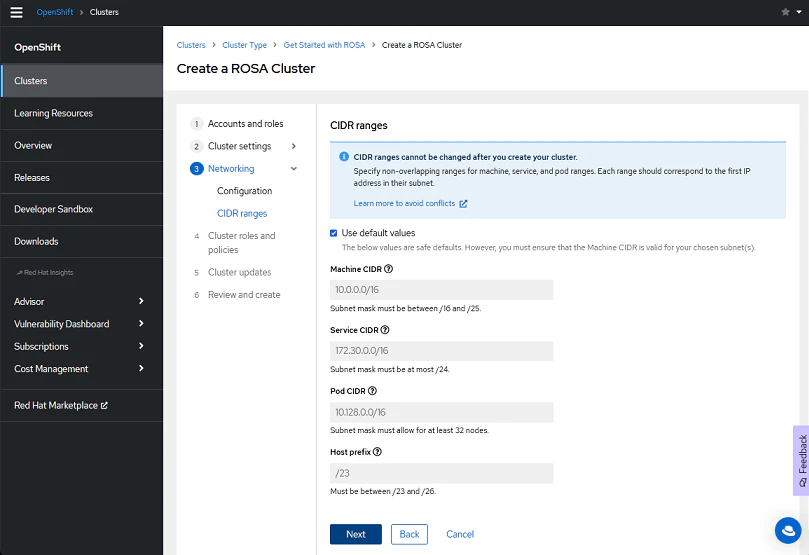Screen dimensions: 809x555
Task: Collapse the Networking wizard step
Action: coord(294,169)
